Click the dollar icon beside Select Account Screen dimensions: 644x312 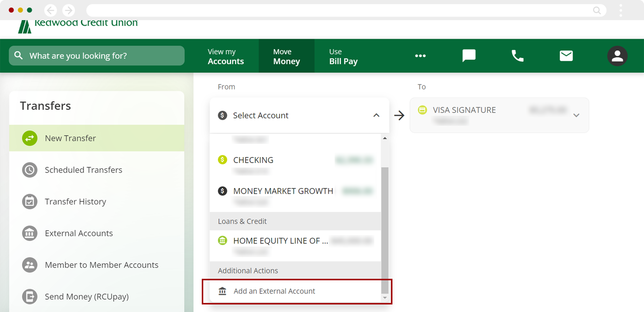pyautogui.click(x=222, y=115)
